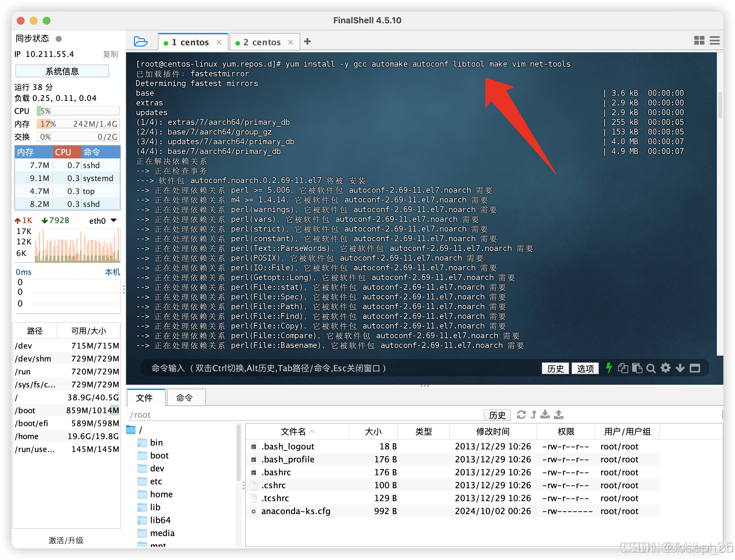Select the /boot/efi disk row
This screenshot has width=735, height=560.
pos(67,423)
